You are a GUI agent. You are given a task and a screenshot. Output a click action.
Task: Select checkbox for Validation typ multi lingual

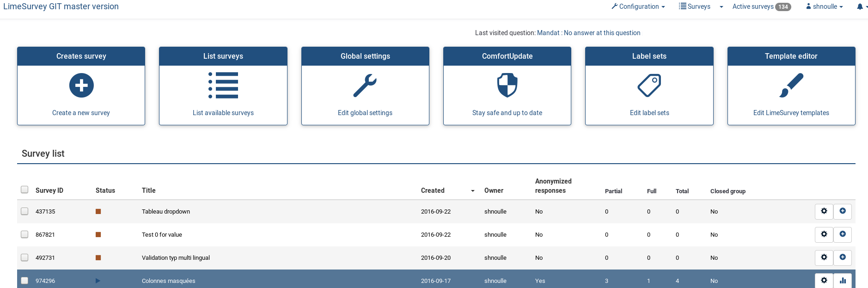tap(24, 257)
